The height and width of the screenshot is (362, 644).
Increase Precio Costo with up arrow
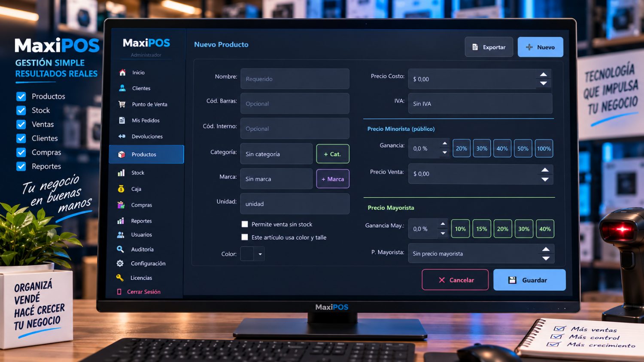544,74
